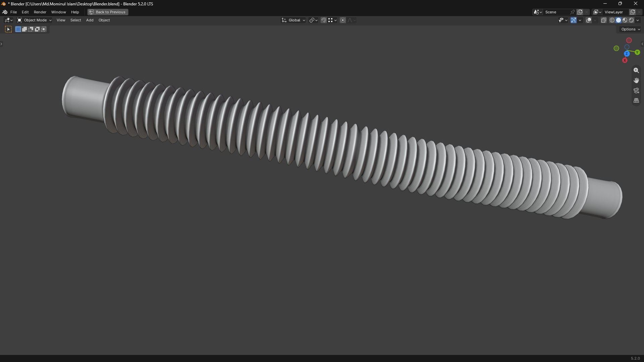Choose the 'Set new selection' mode icon
The width and height of the screenshot is (644, 362).
click(18, 29)
